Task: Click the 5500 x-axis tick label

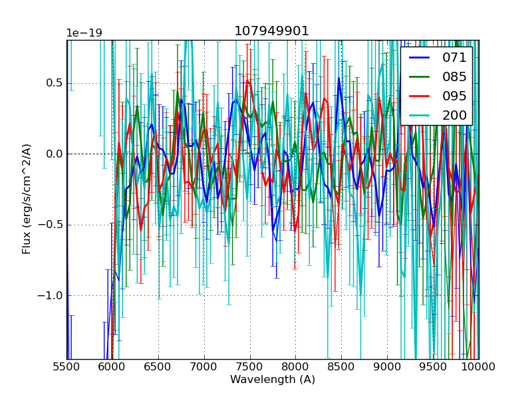Action: (66, 366)
